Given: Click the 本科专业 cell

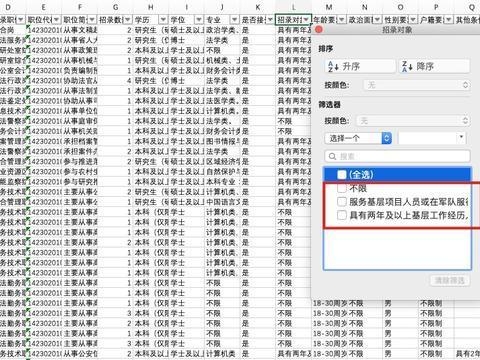Looking at the screenshot, I should click(222, 182).
